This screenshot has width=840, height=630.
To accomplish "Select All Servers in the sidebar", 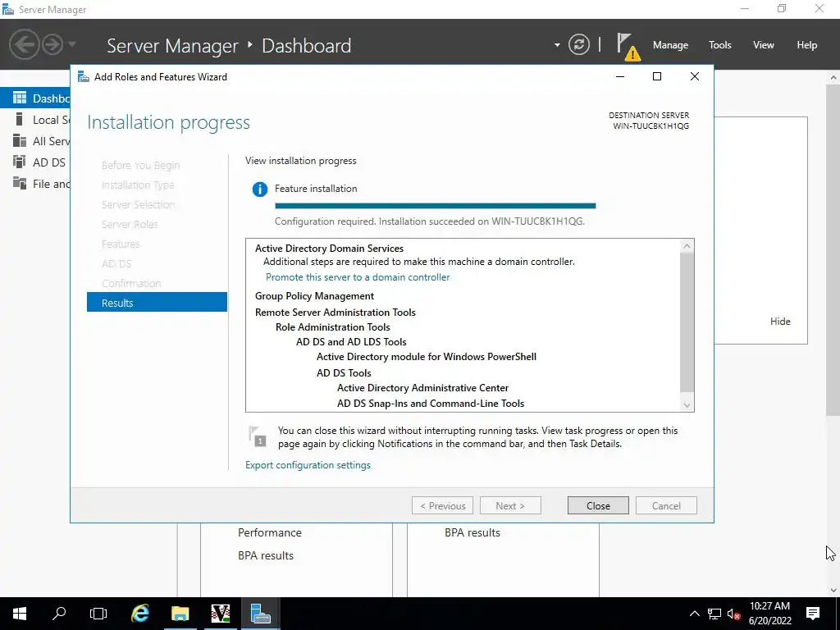I will click(x=35, y=141).
